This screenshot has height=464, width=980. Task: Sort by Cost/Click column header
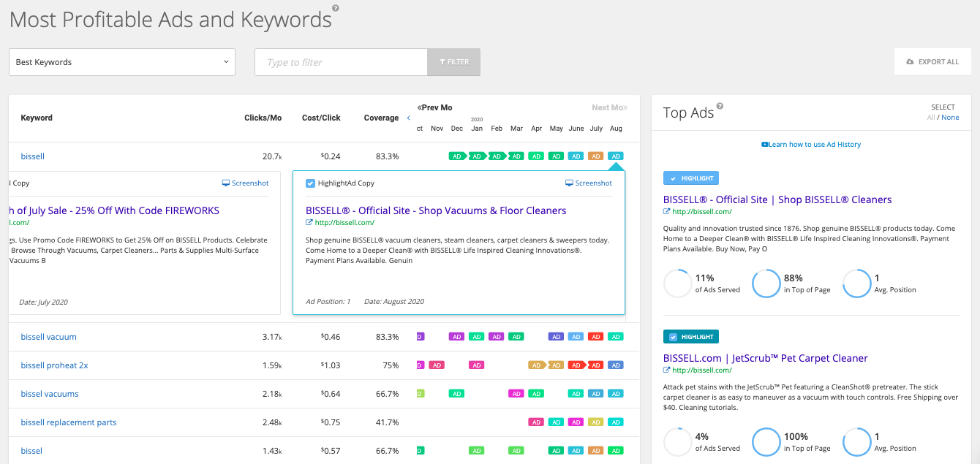(x=321, y=118)
